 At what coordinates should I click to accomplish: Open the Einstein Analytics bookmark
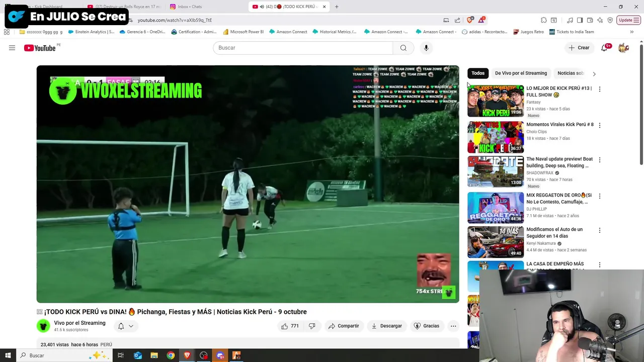click(x=91, y=32)
